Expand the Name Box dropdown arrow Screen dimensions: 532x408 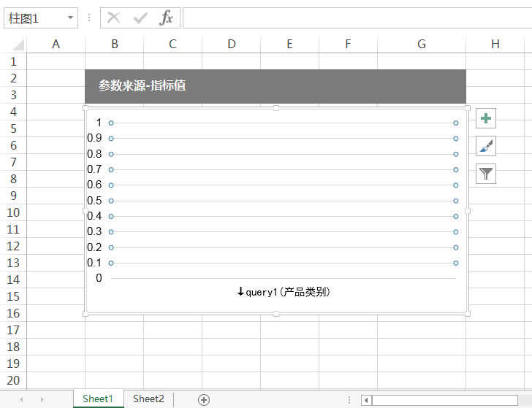70,18
